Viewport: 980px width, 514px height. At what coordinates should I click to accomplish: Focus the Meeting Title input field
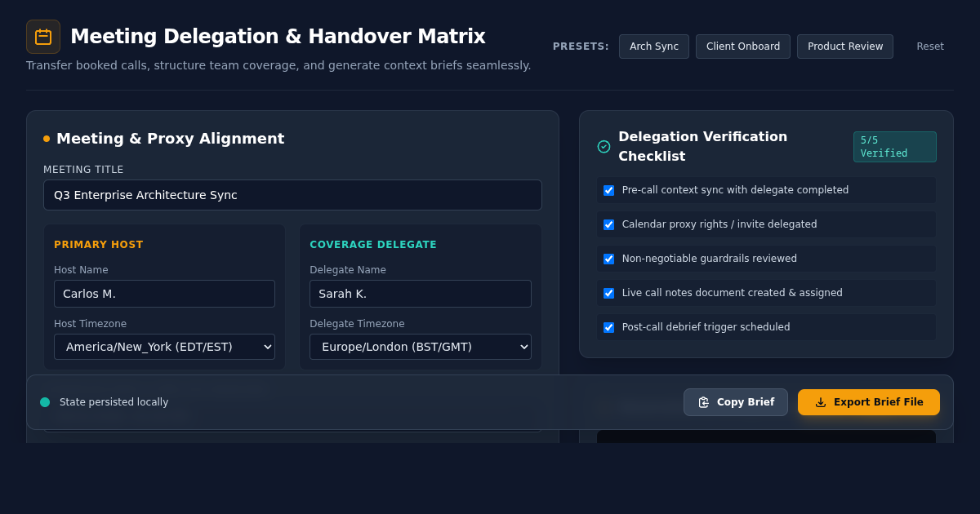[x=292, y=195]
